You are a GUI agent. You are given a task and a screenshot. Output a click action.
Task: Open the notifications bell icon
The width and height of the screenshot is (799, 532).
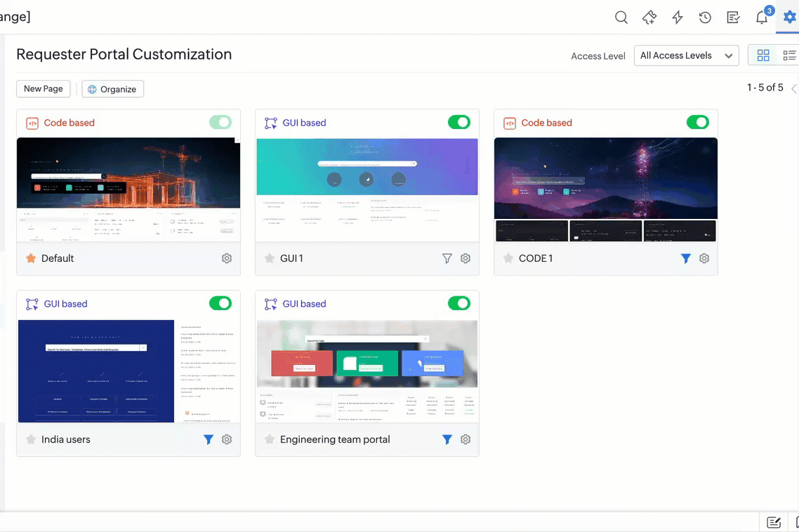coord(762,18)
